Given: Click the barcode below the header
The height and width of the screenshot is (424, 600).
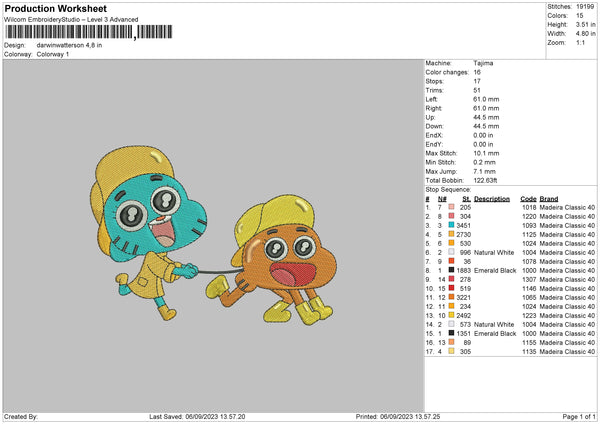Looking at the screenshot, I should [89, 32].
